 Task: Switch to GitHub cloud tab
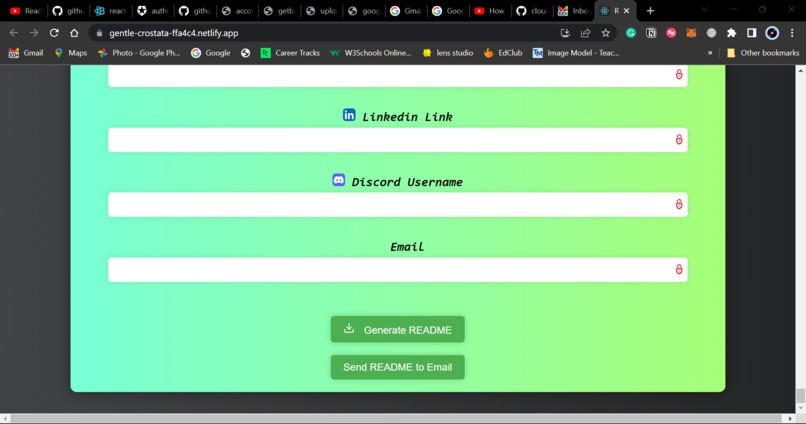[x=532, y=11]
